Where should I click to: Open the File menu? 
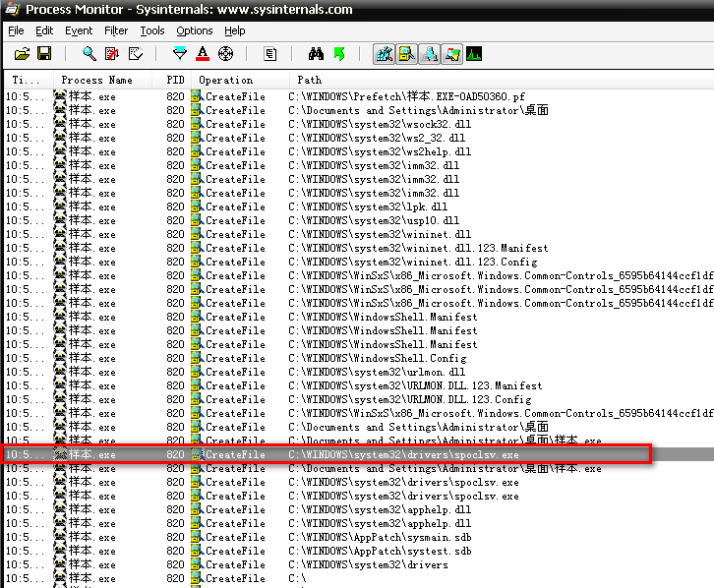[x=17, y=30]
